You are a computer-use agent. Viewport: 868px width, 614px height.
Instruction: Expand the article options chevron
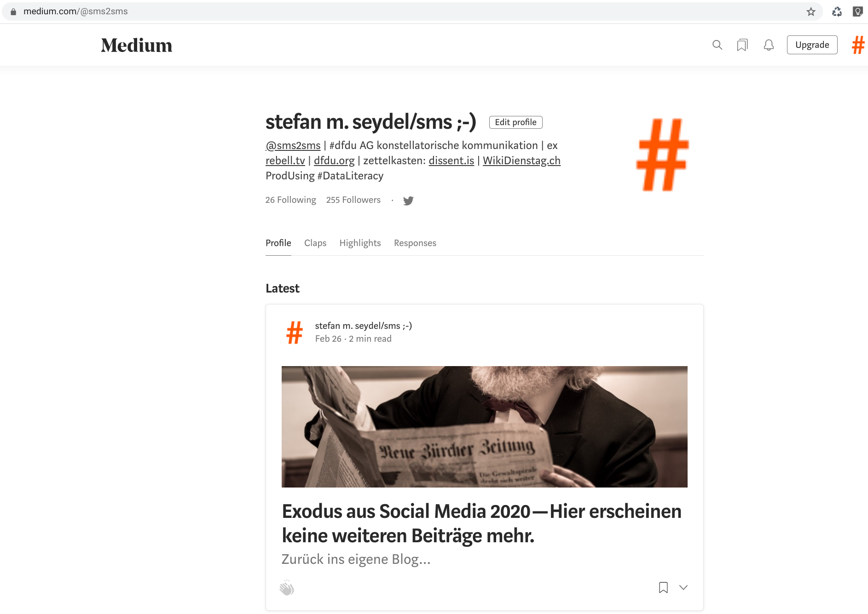[x=683, y=587]
